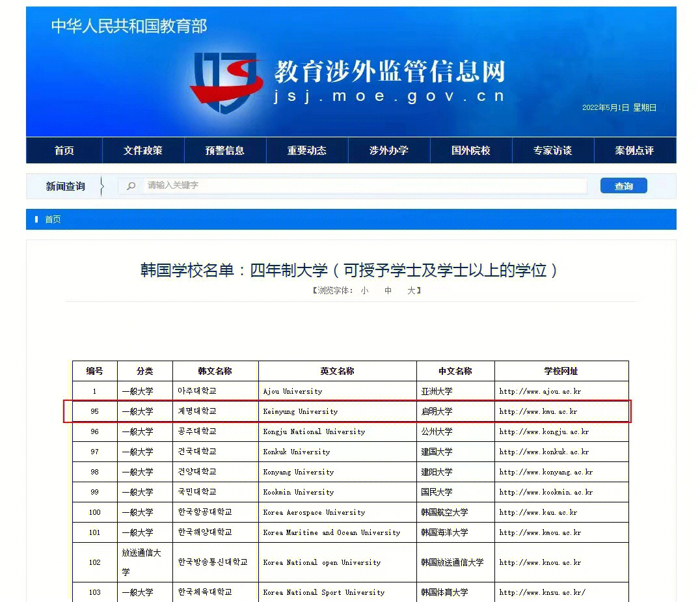Navigate to 国外院校 section
Image resolution: width=700 pixels, height=602 pixels.
tap(470, 150)
